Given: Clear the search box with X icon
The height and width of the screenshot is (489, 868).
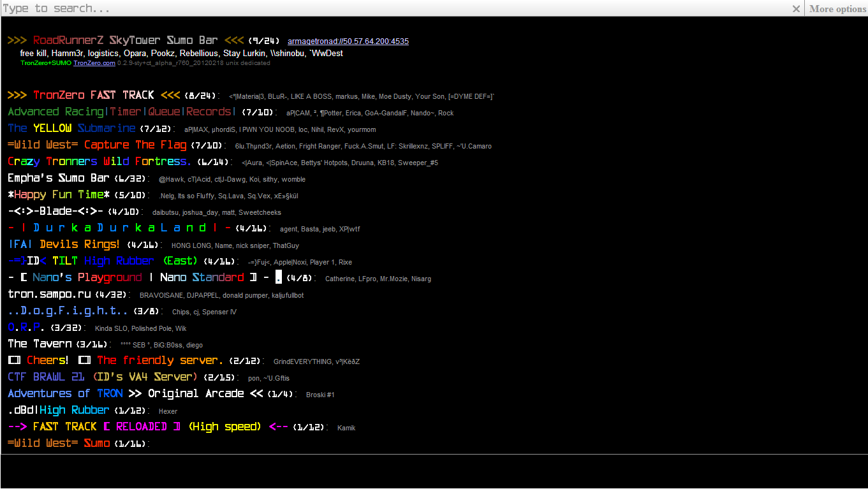Looking at the screenshot, I should [796, 9].
